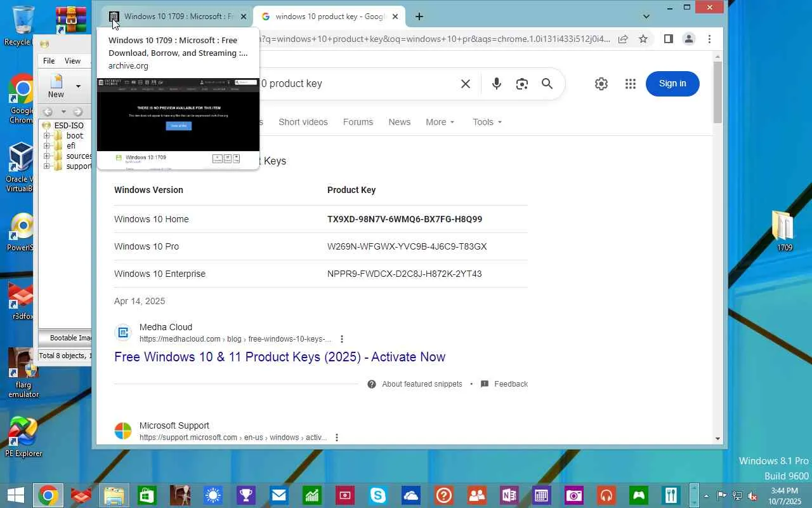Open Chrome three-dot menu

click(709, 39)
